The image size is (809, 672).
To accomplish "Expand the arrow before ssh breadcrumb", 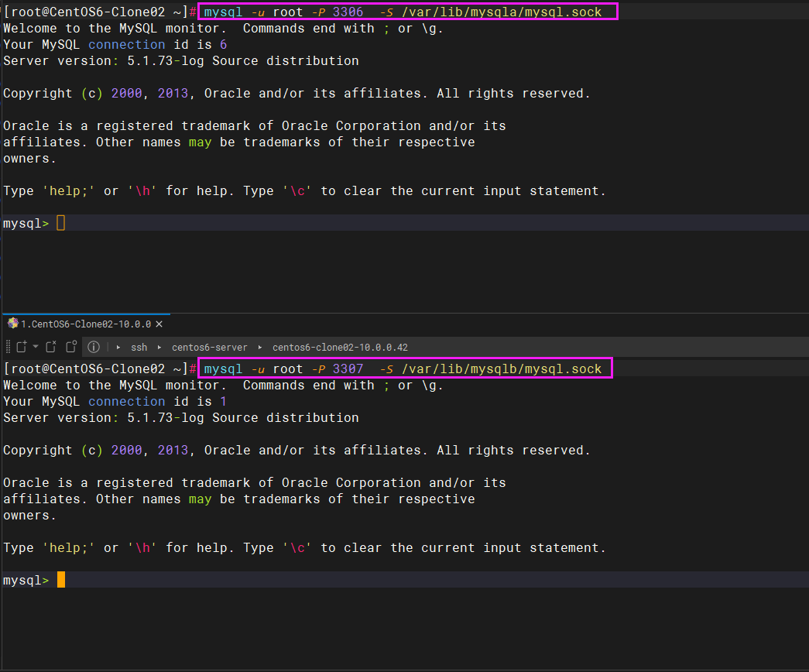I will (118, 348).
